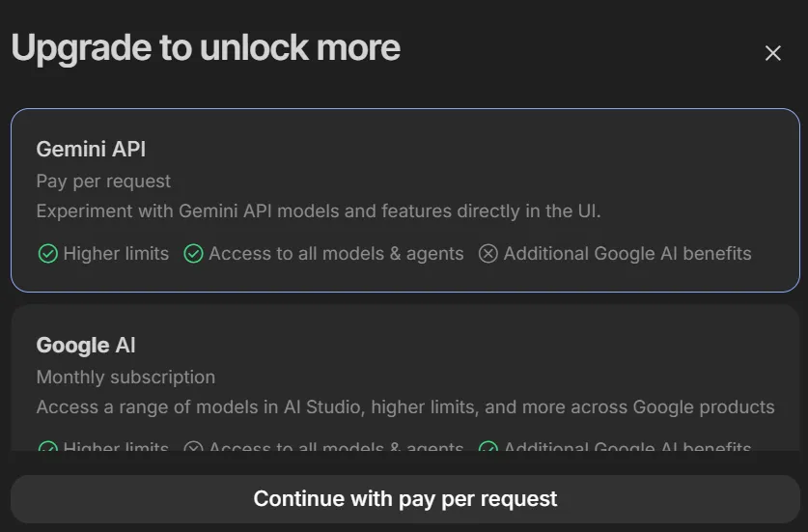Viewport: 808px width, 532px height.
Task: Click 'Experiment with Gemini API models' description
Action: click(x=319, y=211)
